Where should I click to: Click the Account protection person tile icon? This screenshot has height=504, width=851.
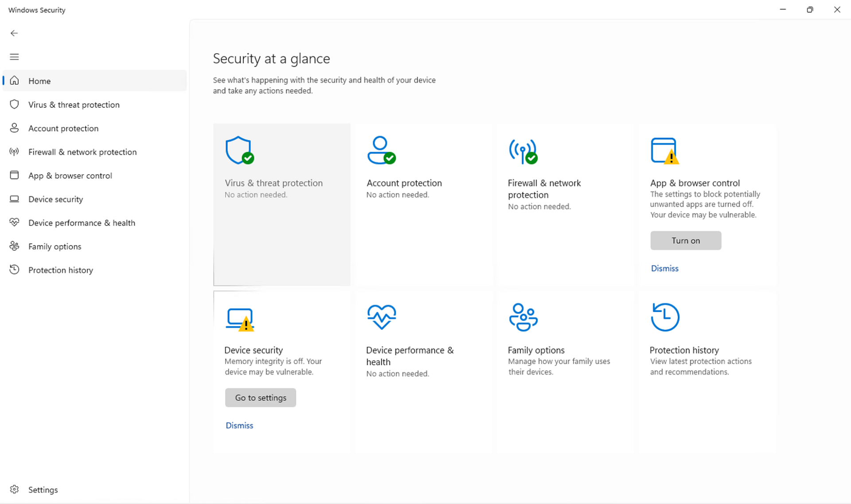(x=381, y=150)
